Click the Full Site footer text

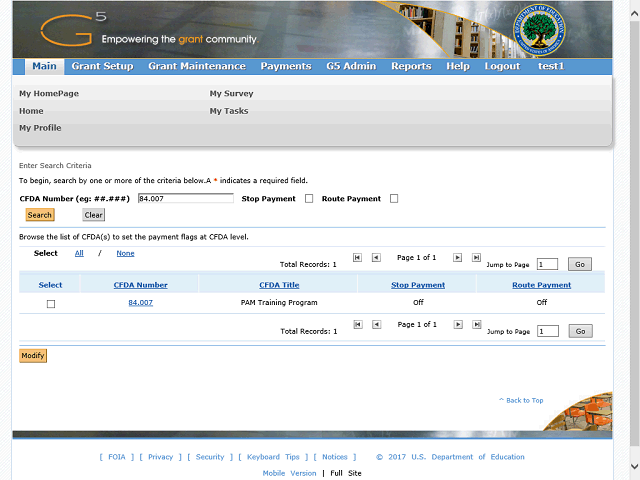tap(346, 473)
